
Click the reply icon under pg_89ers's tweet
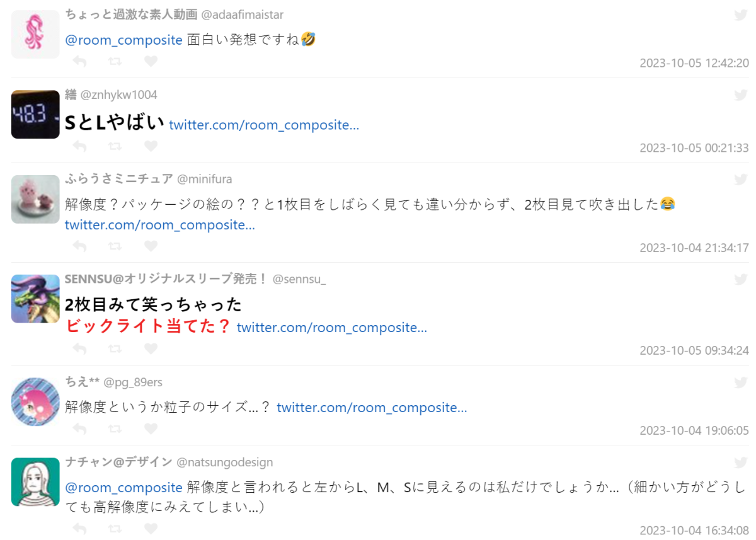point(79,429)
